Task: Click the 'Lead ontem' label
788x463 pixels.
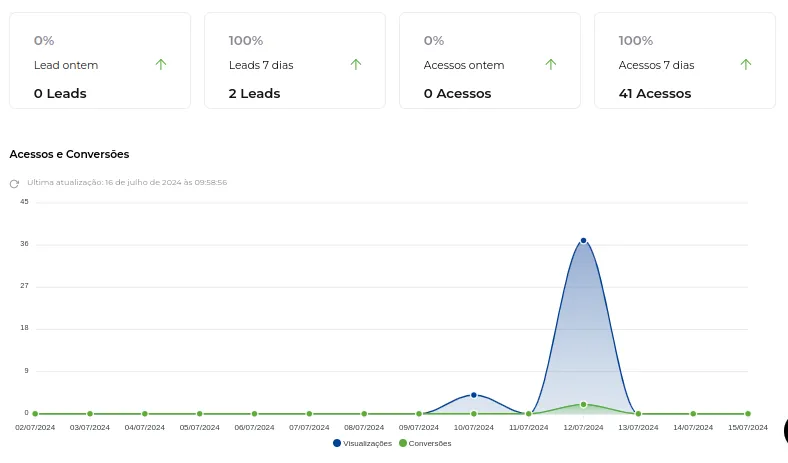Action: 66,65
